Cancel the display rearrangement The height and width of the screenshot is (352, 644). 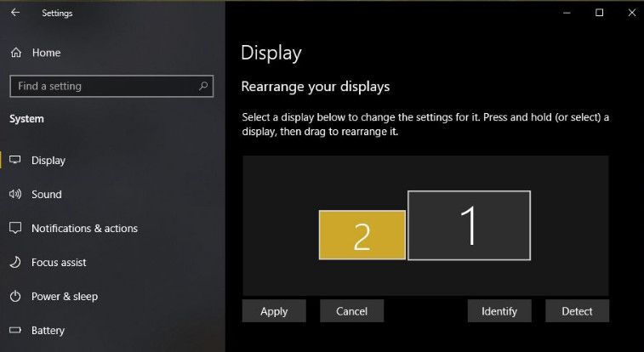[351, 311]
